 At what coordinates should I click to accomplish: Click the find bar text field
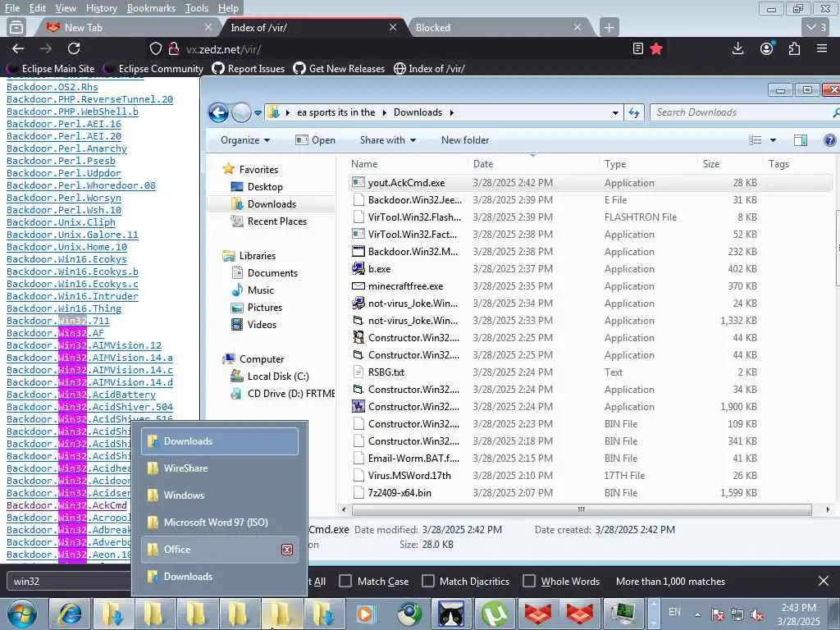70,582
